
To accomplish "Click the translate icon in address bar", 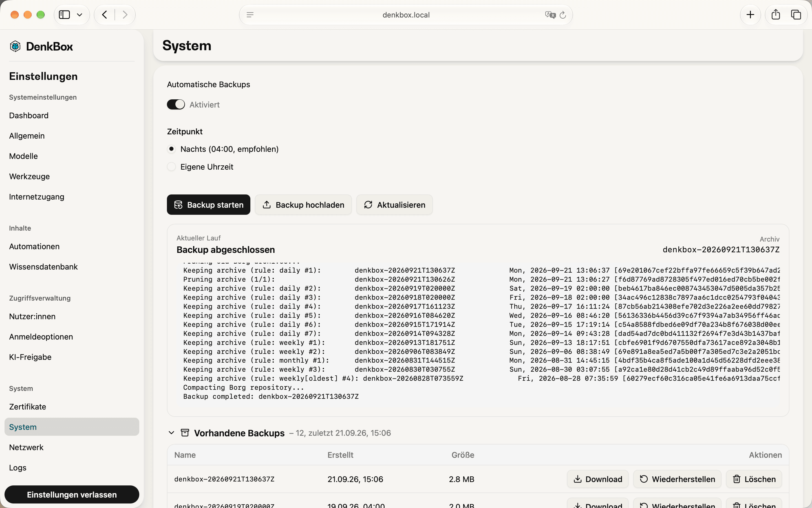I will (550, 15).
